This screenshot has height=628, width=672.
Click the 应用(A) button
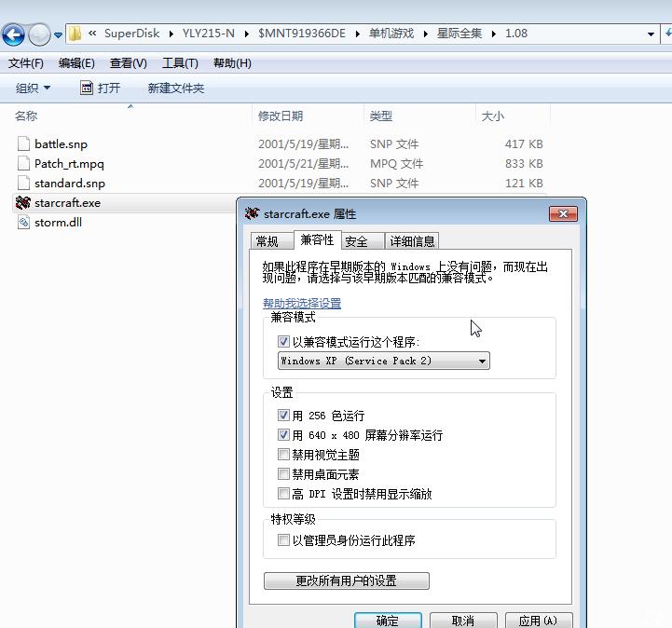[x=539, y=621]
